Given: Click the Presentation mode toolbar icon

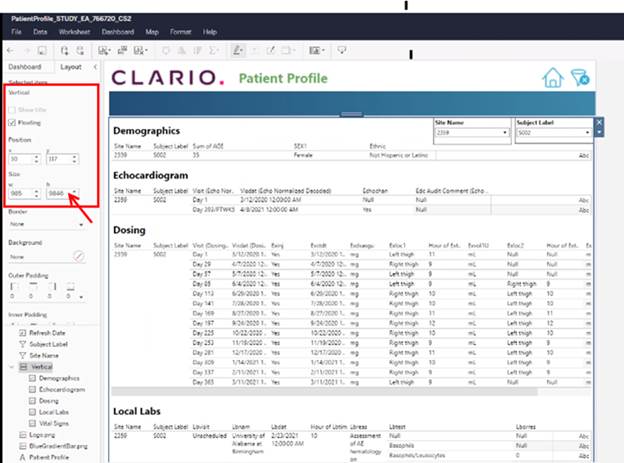Looking at the screenshot, I should point(341,50).
